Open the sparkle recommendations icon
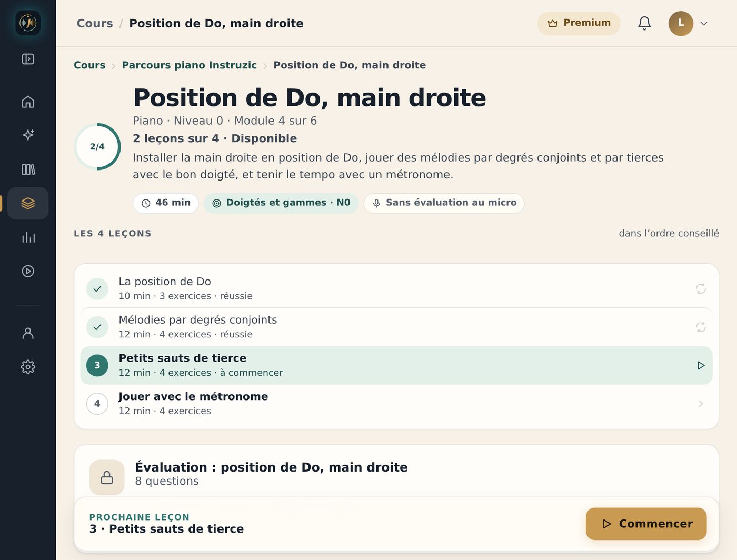Viewport: 737px width, 560px height. (x=28, y=135)
